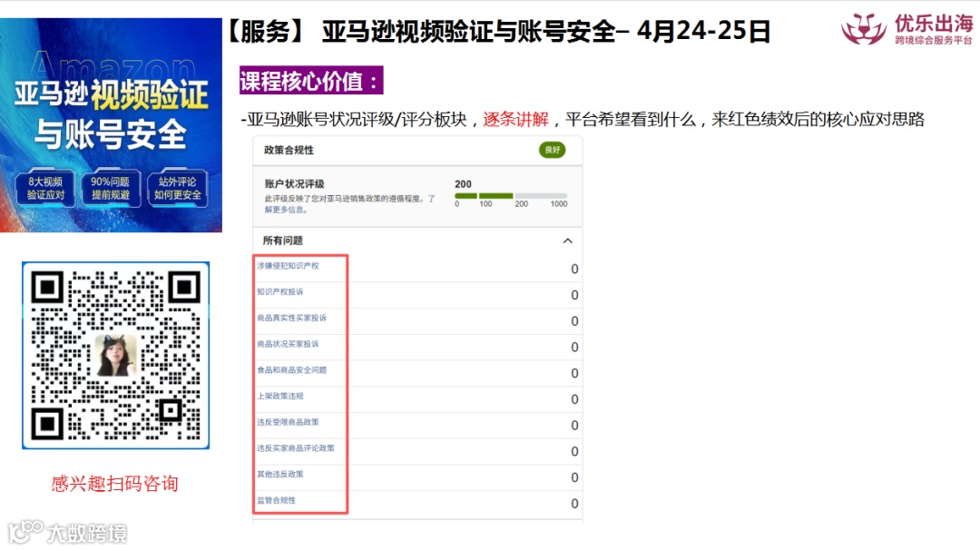The image size is (980, 551).
Task: Click the 账户状况评级 score progress bar
Action: click(x=511, y=196)
